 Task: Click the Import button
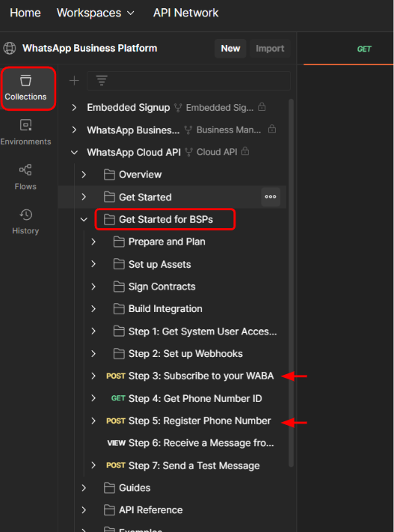[270, 49]
